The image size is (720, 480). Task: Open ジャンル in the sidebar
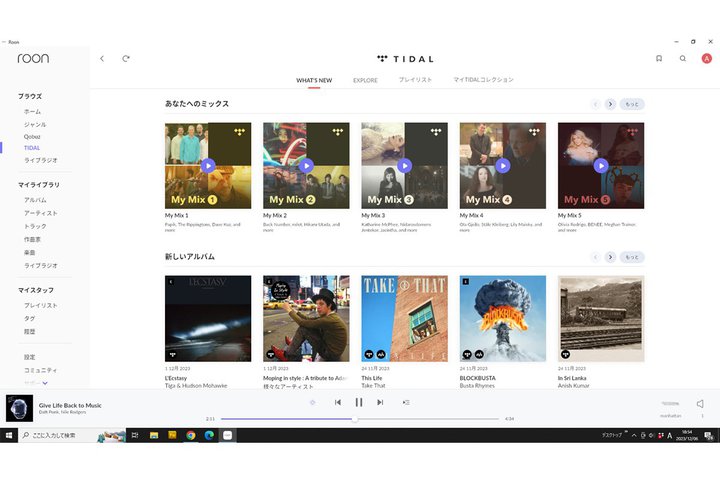[x=35, y=124]
